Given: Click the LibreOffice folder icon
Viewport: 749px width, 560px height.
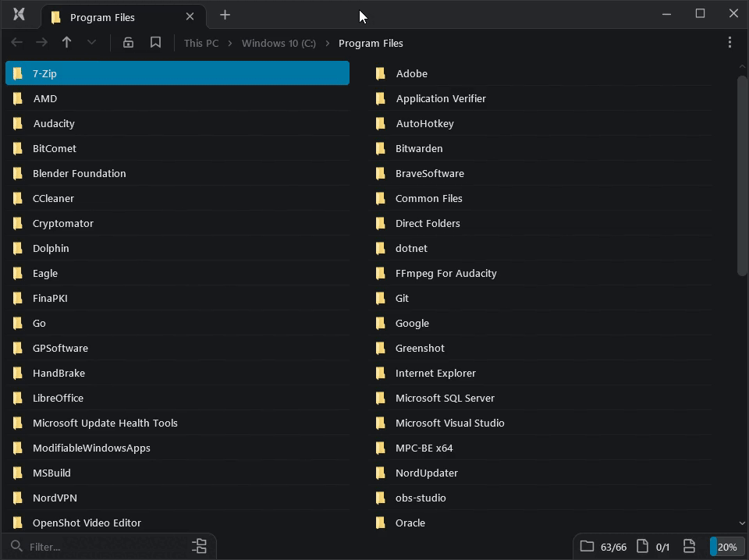Looking at the screenshot, I should [x=18, y=398].
